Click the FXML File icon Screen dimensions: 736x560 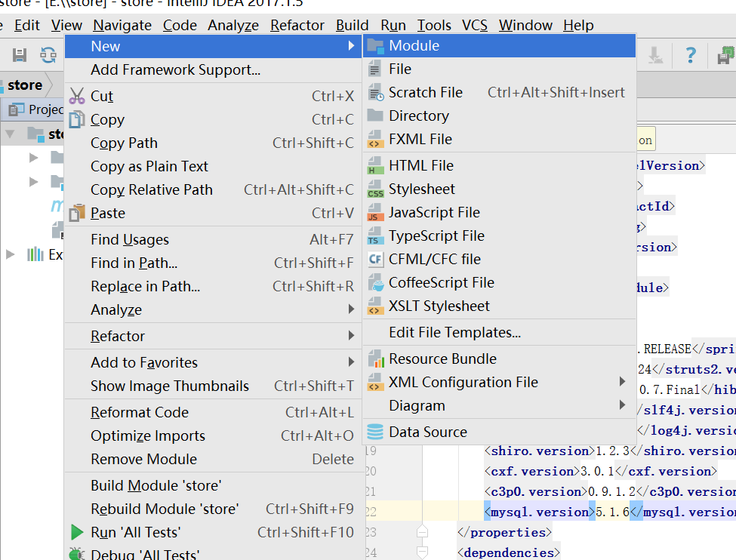point(375,140)
